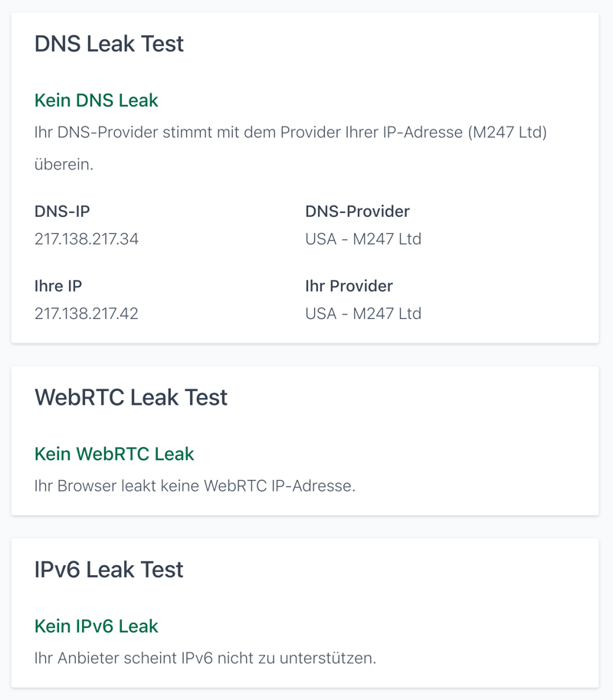
Task: Click USA - M247 Ltd under Ihr Provider
Action: point(363,314)
